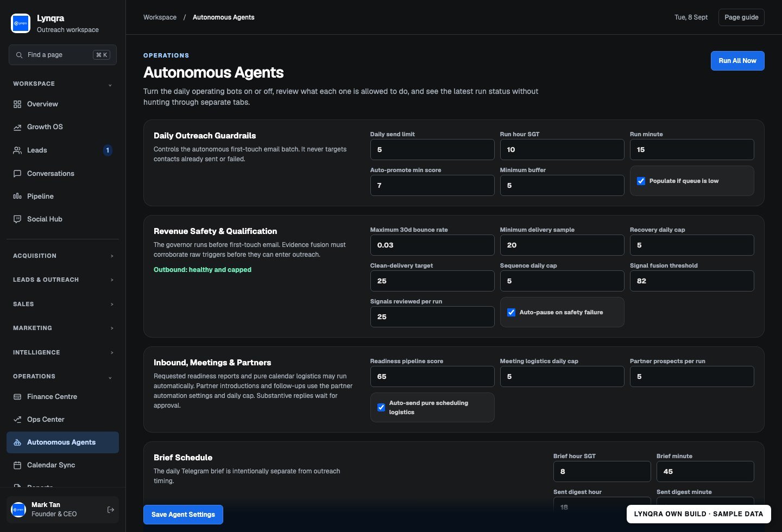Screen dimensions: 782x532
Task: Edit the Run minute field
Action: point(692,150)
